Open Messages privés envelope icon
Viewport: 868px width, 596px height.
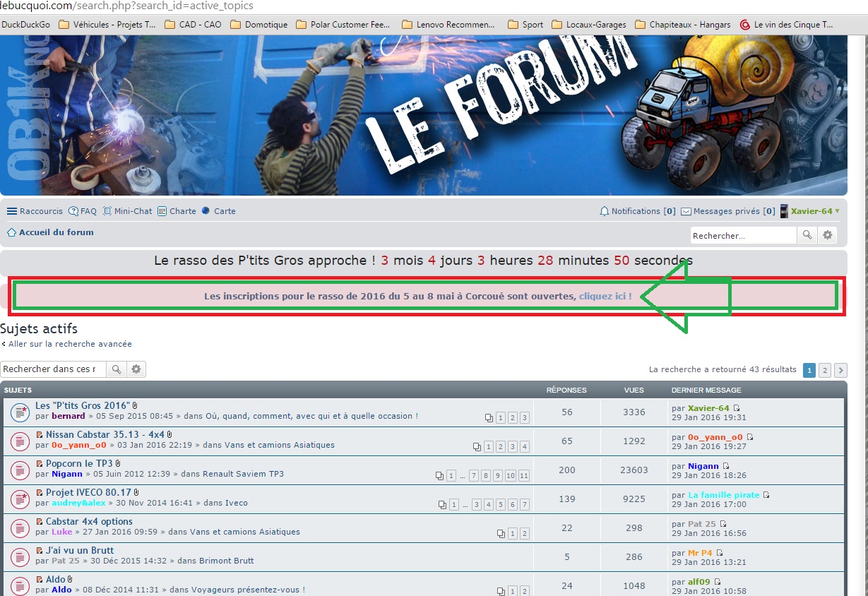(686, 211)
